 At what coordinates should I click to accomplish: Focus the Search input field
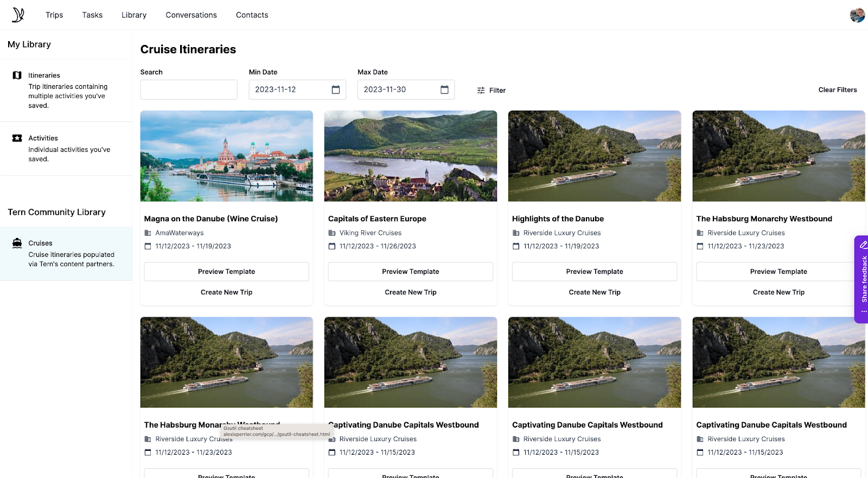coord(189,89)
